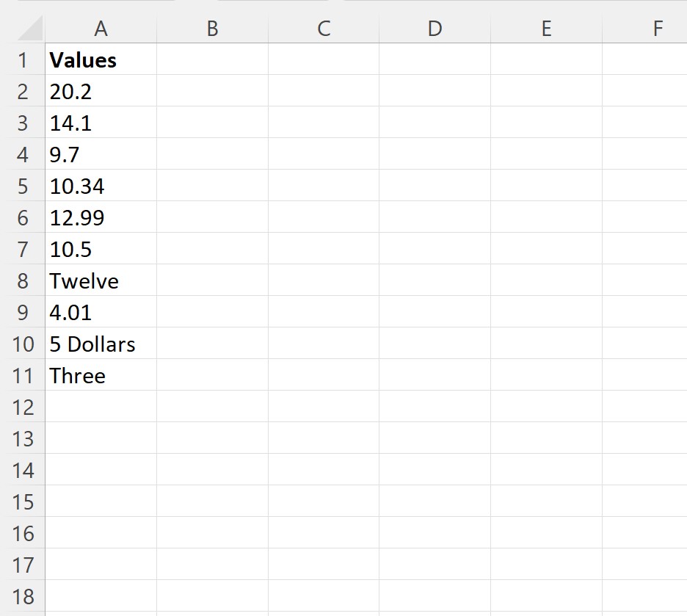Select row 4 header
The height and width of the screenshot is (616, 687).
pyautogui.click(x=23, y=153)
